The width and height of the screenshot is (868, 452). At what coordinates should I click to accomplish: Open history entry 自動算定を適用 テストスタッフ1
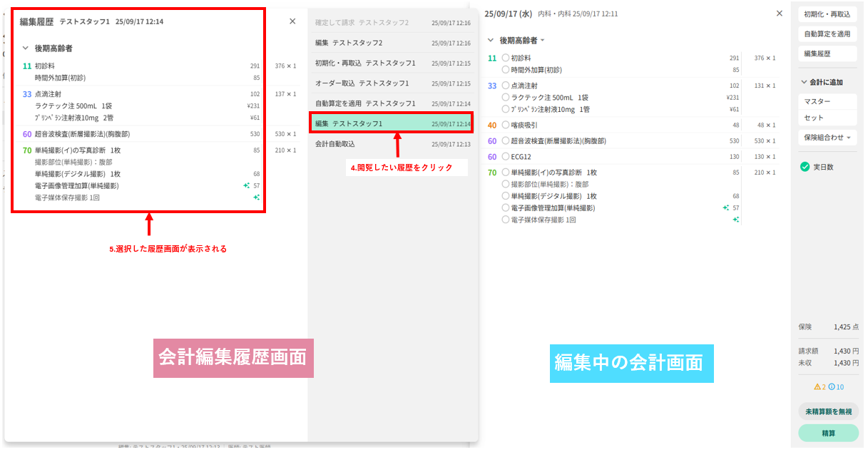(392, 103)
